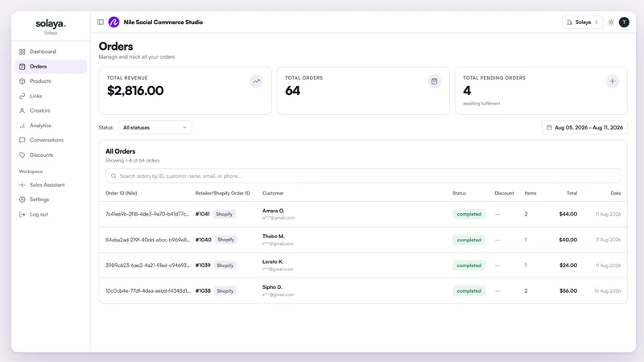Click the Status column header
The height and width of the screenshot is (362, 644).
click(x=459, y=193)
